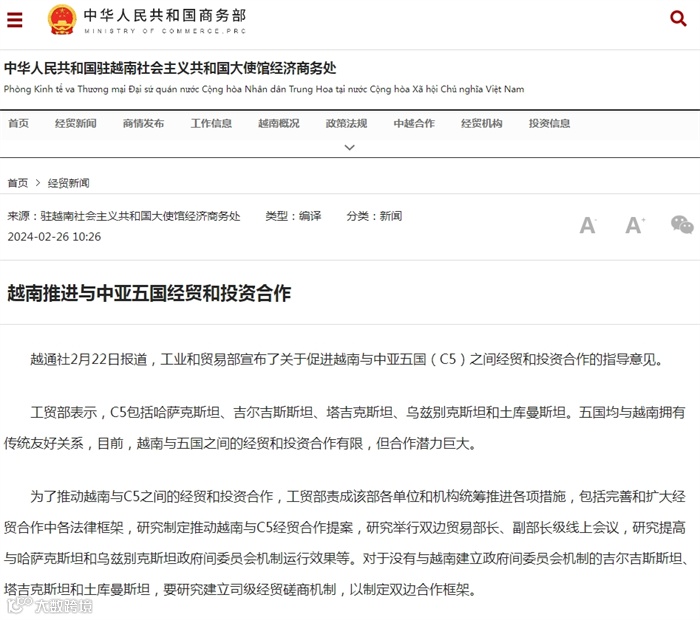
Task: Expand navigation with down chevron
Action: pyautogui.click(x=350, y=147)
